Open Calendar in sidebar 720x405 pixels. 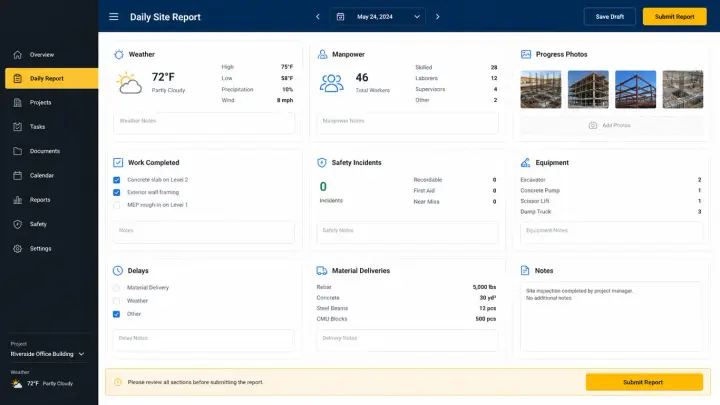click(49, 175)
